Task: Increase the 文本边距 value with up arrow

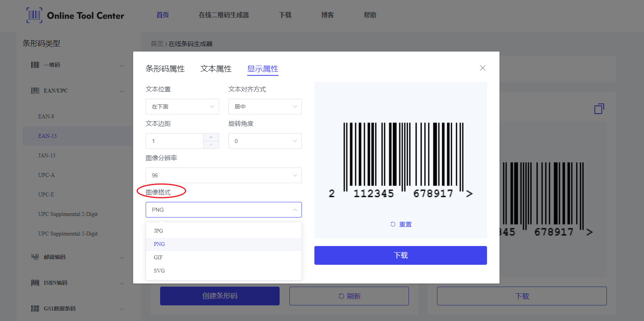Action: (x=211, y=137)
